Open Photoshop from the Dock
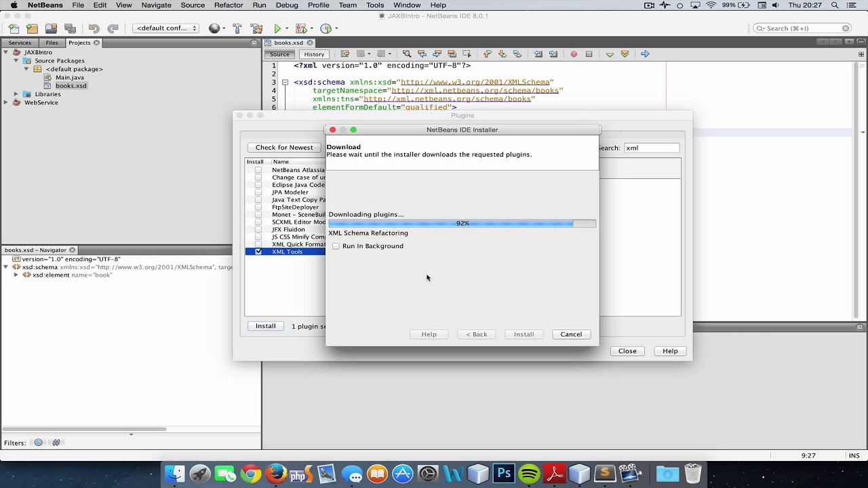 [504, 473]
